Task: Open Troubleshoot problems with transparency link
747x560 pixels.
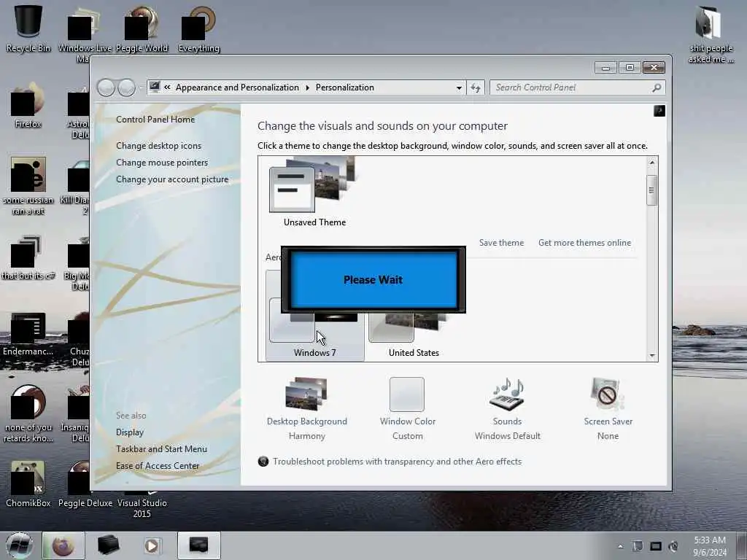Action: [397, 462]
